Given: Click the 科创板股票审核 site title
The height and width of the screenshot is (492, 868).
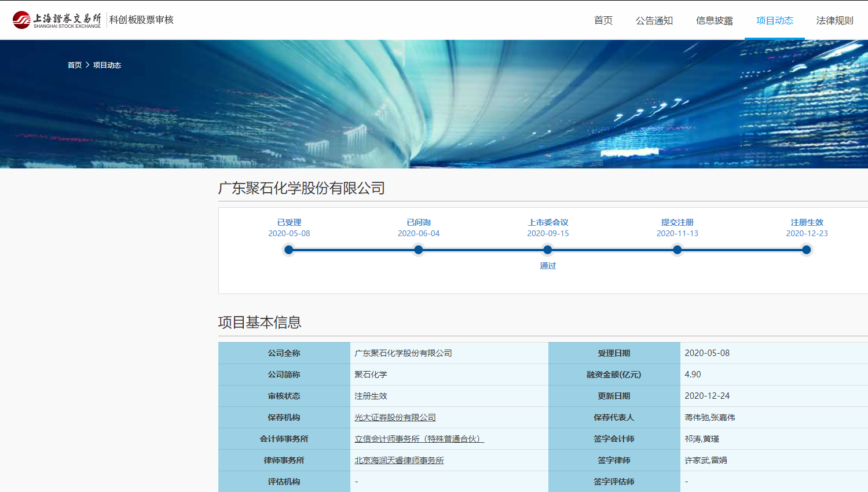Looking at the screenshot, I should 141,20.
